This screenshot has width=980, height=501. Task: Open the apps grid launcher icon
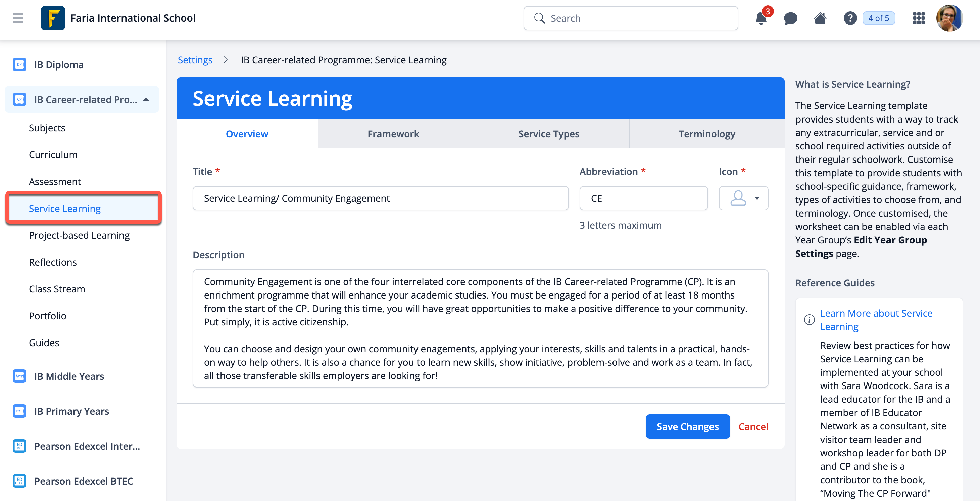point(918,18)
